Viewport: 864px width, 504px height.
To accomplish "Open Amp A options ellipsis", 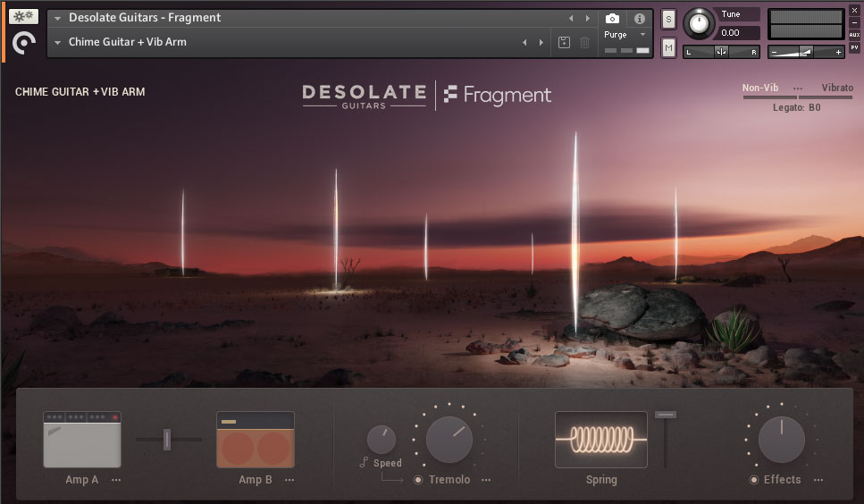I will pos(116,480).
